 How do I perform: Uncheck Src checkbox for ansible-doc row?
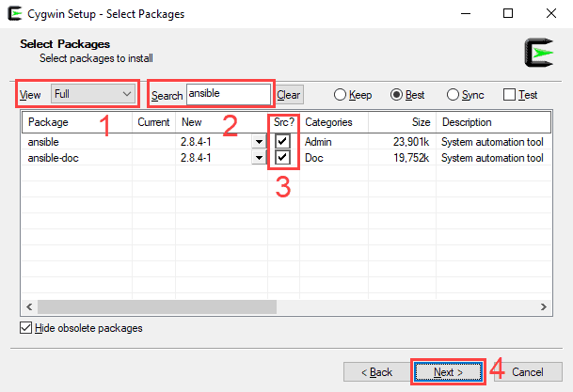[282, 157]
